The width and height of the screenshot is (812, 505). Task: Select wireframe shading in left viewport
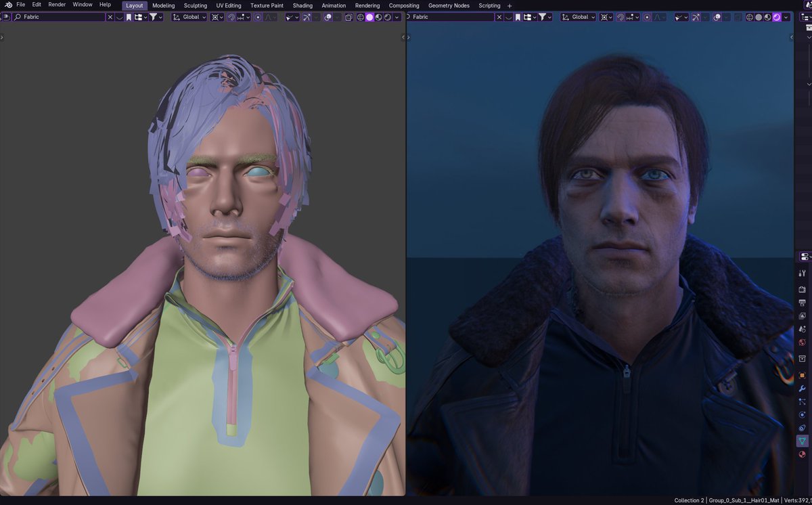click(360, 17)
